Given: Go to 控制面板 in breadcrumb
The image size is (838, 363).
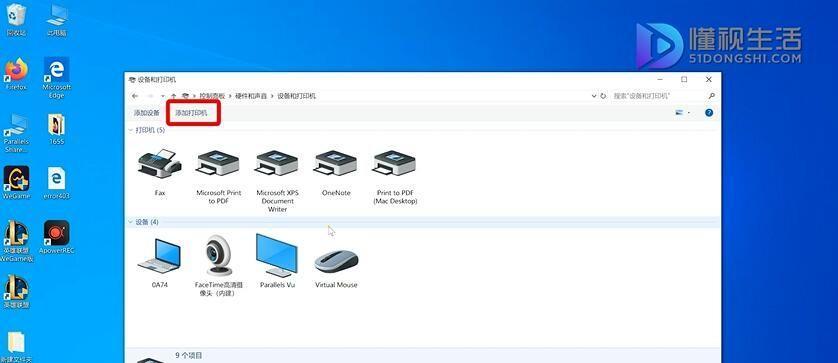Looking at the screenshot, I should point(213,96).
